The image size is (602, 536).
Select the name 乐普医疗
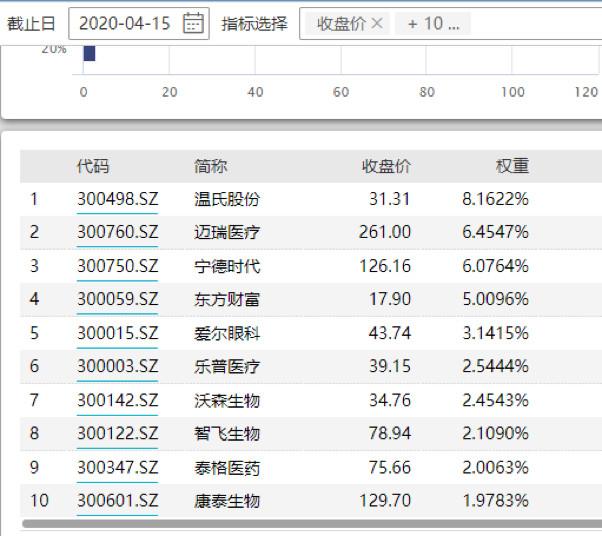pos(227,366)
